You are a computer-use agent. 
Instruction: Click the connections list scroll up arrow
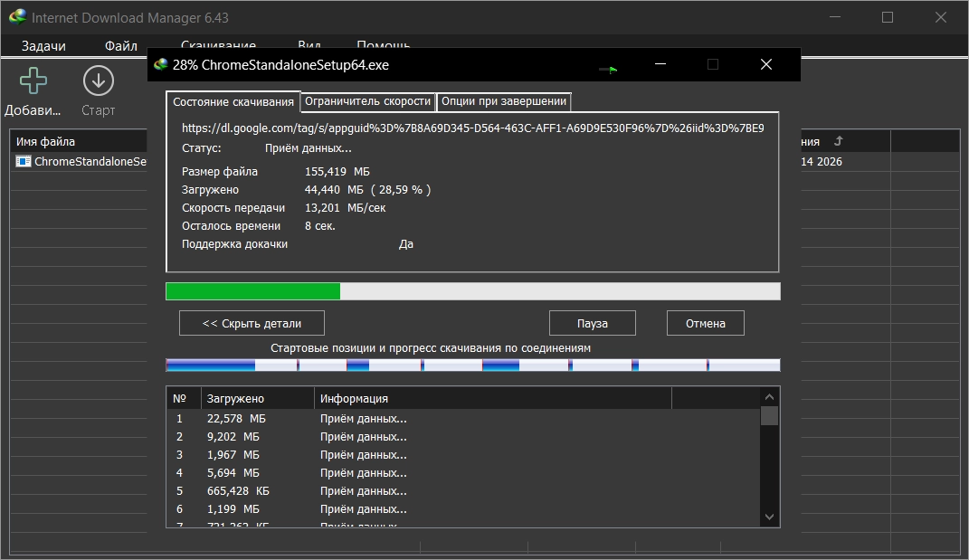click(769, 397)
